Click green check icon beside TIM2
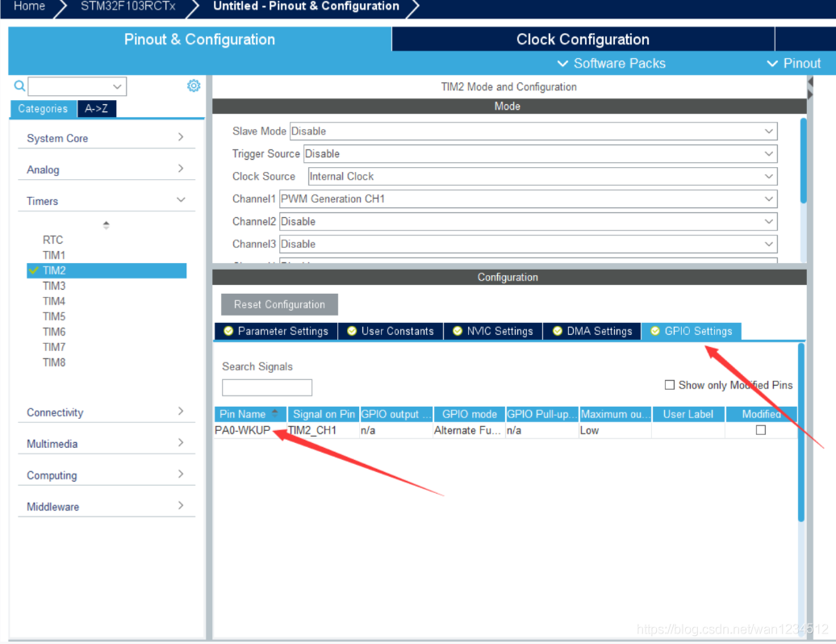The width and height of the screenshot is (836, 644). pyautogui.click(x=33, y=270)
